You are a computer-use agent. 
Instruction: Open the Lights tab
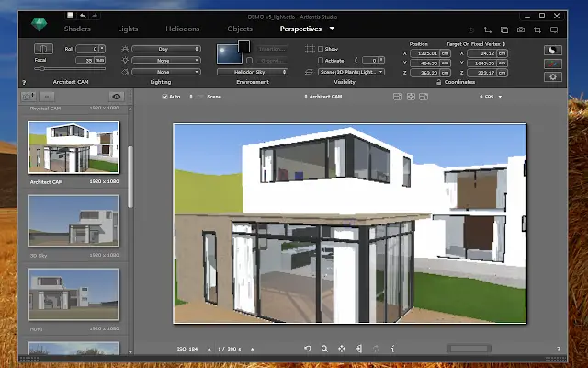(128, 29)
